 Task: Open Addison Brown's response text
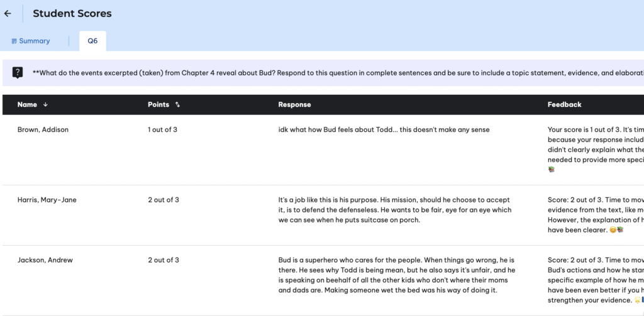[384, 130]
